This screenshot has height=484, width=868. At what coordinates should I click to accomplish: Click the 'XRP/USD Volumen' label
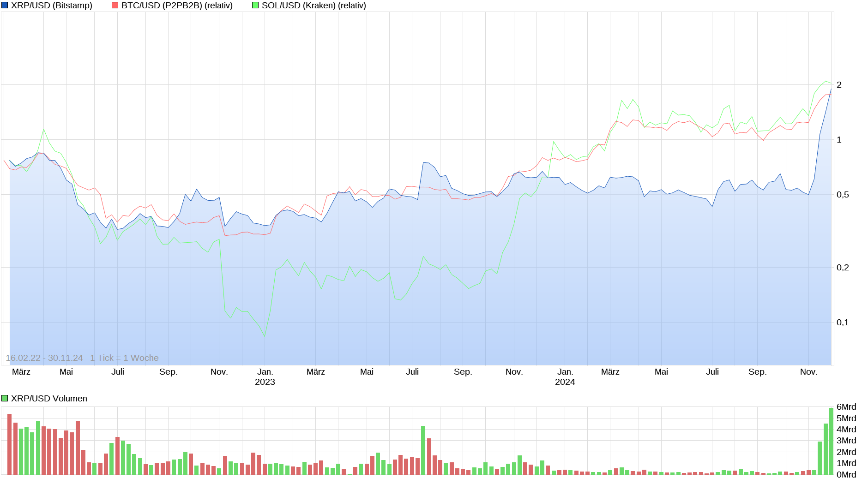coord(49,398)
